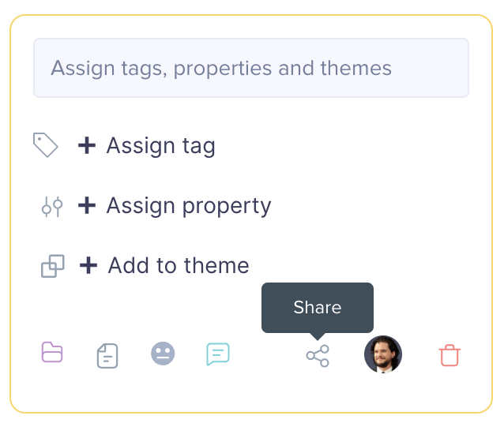The width and height of the screenshot is (504, 423).
Task: Click the sliders icon beside Assign property
Action: [x=52, y=206]
